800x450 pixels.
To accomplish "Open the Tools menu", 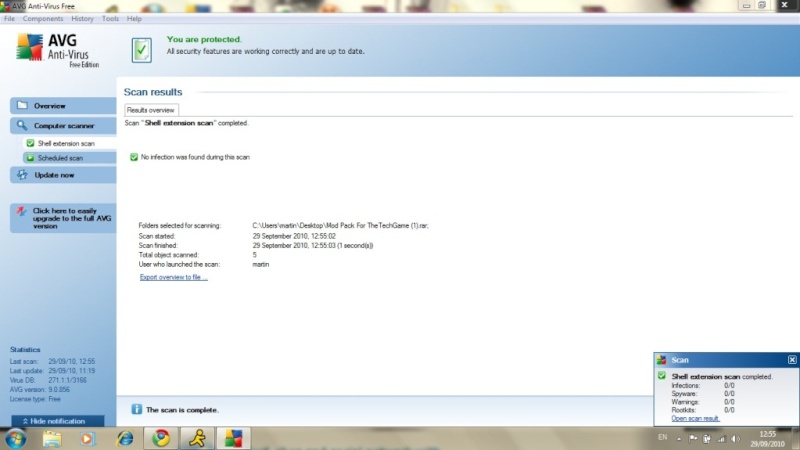I will click(110, 18).
